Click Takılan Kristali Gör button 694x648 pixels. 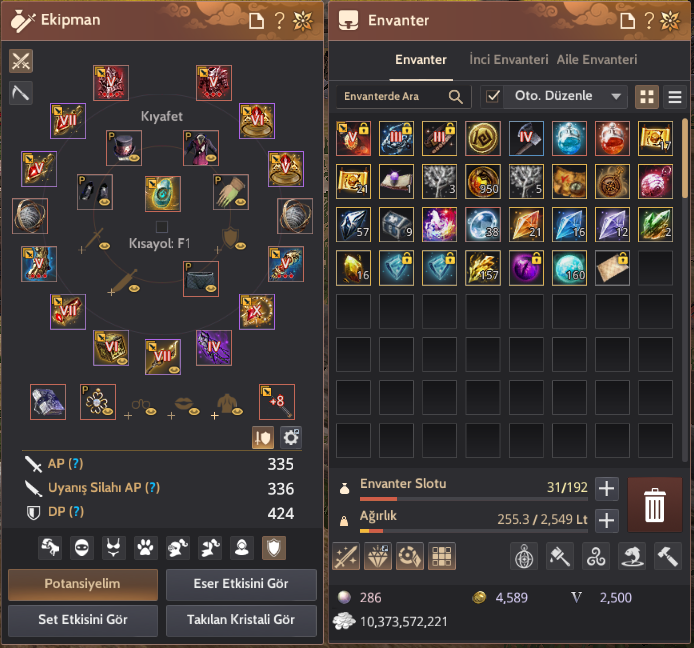point(241,620)
